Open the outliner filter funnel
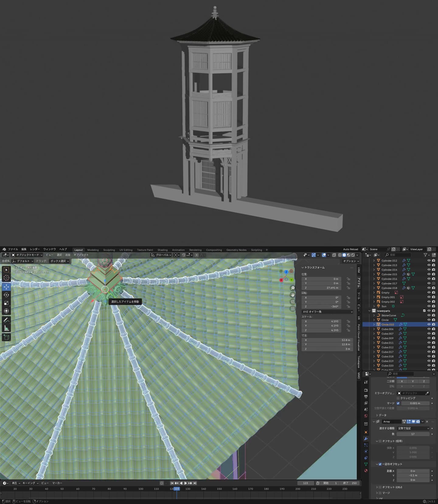 [x=425, y=255]
